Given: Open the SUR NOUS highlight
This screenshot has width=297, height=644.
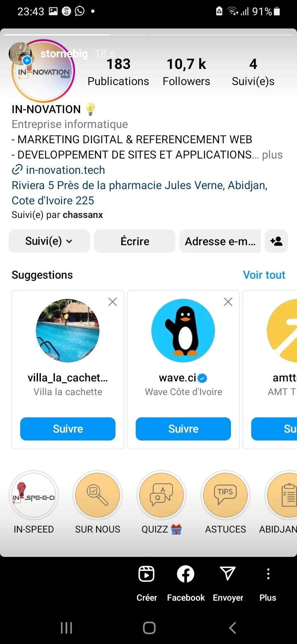Looking at the screenshot, I should pos(98,495).
